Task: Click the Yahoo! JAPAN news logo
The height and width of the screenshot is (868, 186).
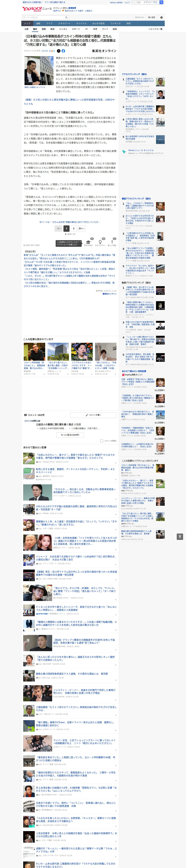Action: tap(37, 9)
